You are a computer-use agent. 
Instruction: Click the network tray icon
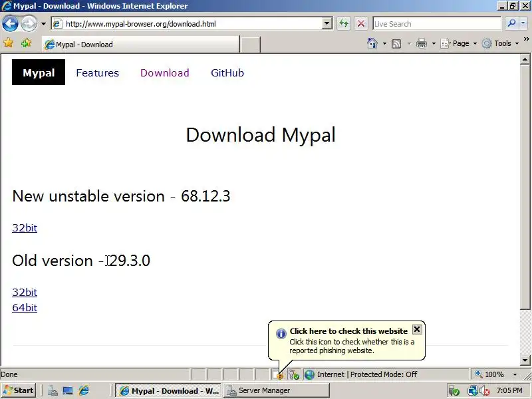(x=472, y=391)
